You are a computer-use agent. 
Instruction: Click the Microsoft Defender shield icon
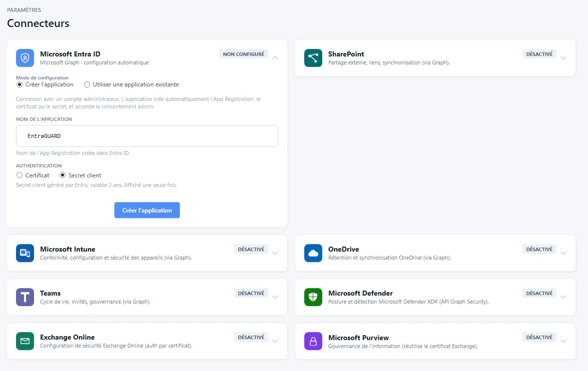[x=313, y=297]
